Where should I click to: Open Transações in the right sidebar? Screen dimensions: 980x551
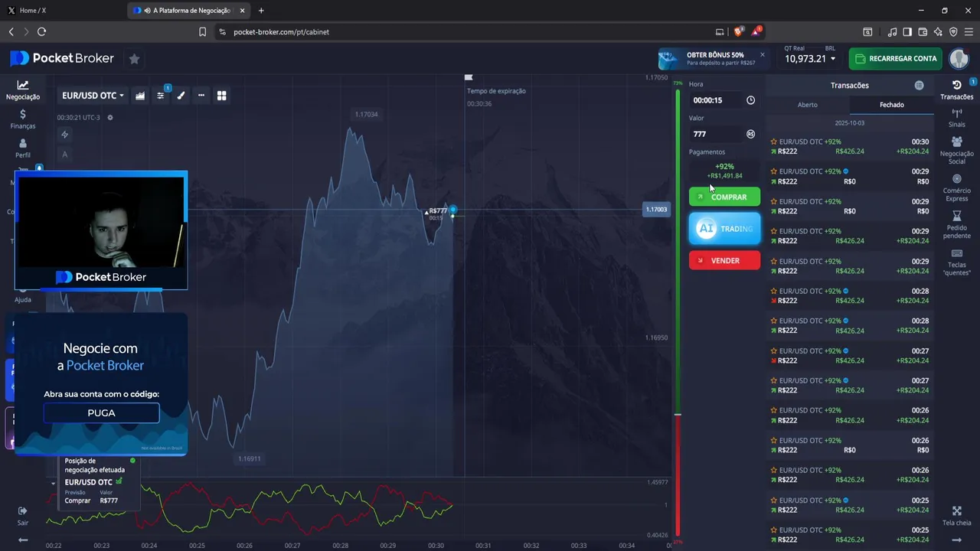coord(956,90)
